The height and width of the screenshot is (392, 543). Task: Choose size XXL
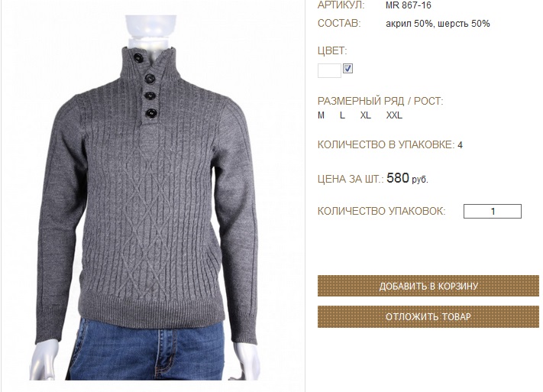[394, 115]
